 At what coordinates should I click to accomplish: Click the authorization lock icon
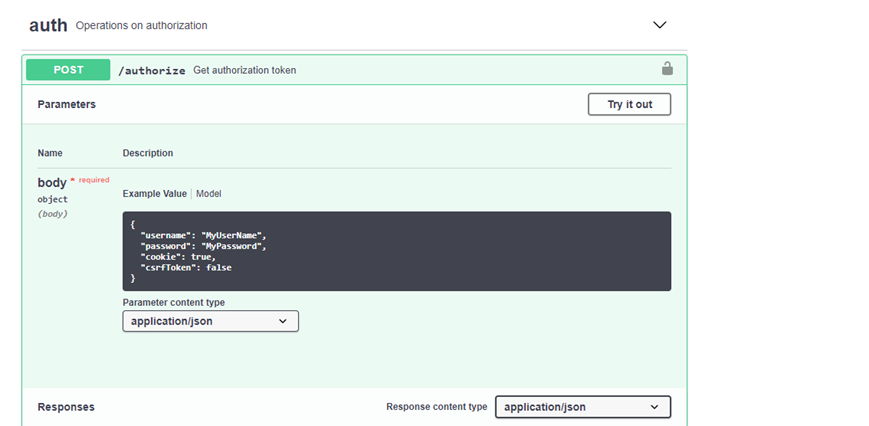coord(667,69)
